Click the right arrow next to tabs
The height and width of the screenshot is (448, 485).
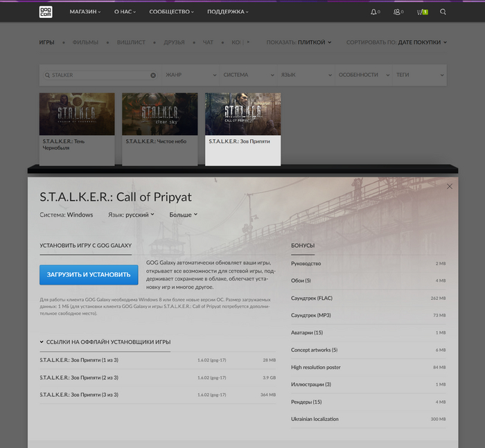click(x=248, y=42)
